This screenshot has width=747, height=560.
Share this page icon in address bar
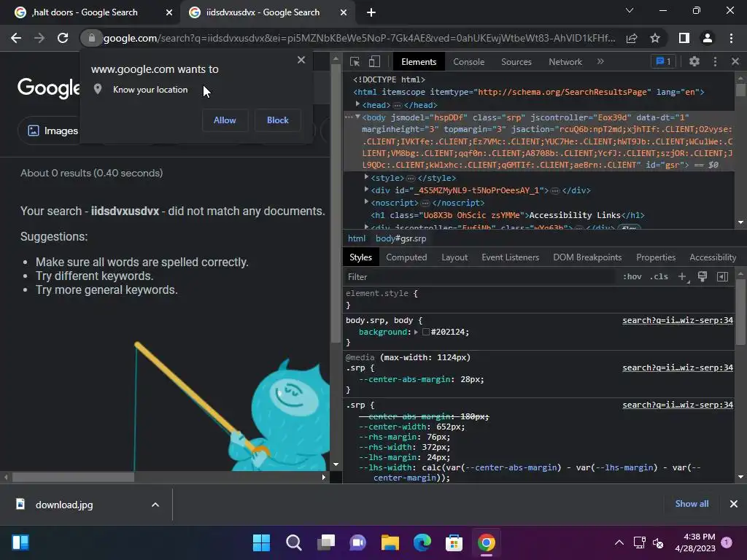click(x=632, y=38)
